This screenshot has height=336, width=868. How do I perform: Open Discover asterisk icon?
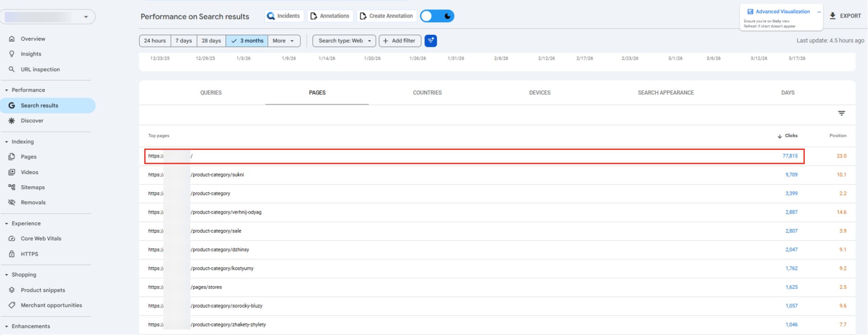[12, 121]
